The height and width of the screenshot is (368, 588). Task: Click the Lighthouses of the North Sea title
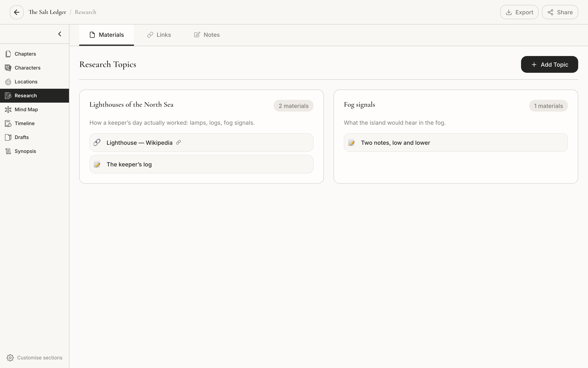pyautogui.click(x=131, y=105)
